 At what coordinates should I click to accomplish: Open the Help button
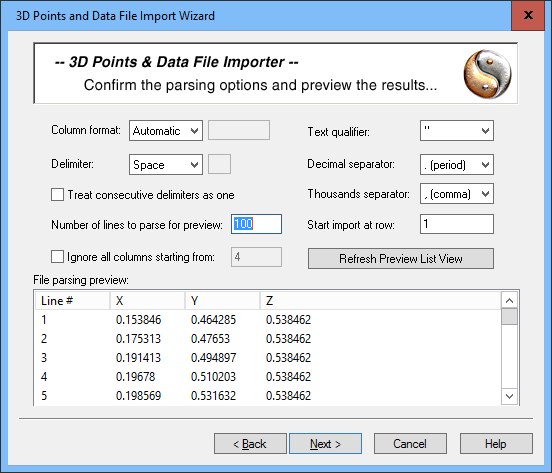coord(496,444)
